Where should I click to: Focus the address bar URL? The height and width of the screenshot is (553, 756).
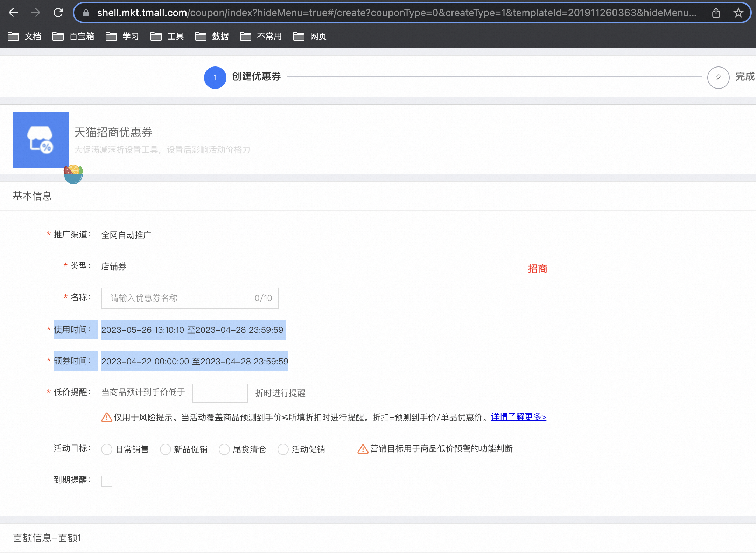coord(397,13)
